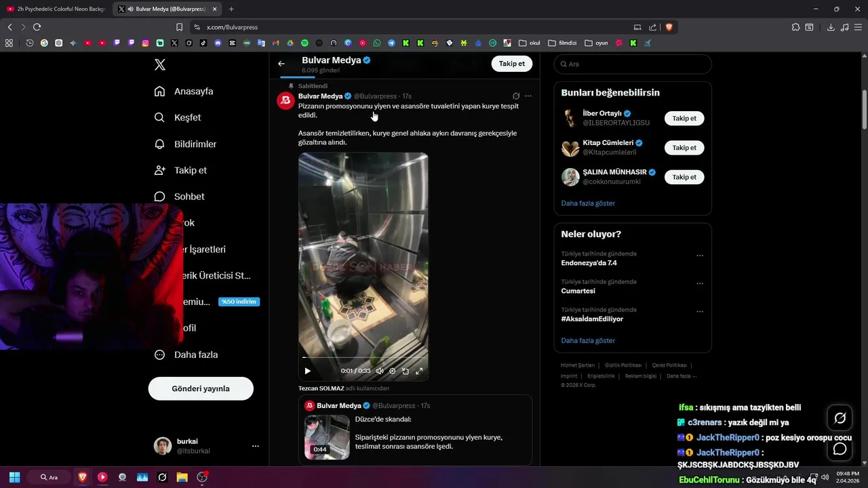868x488 pixels.
Task: Open okul bookmarks folder
Action: click(x=530, y=43)
